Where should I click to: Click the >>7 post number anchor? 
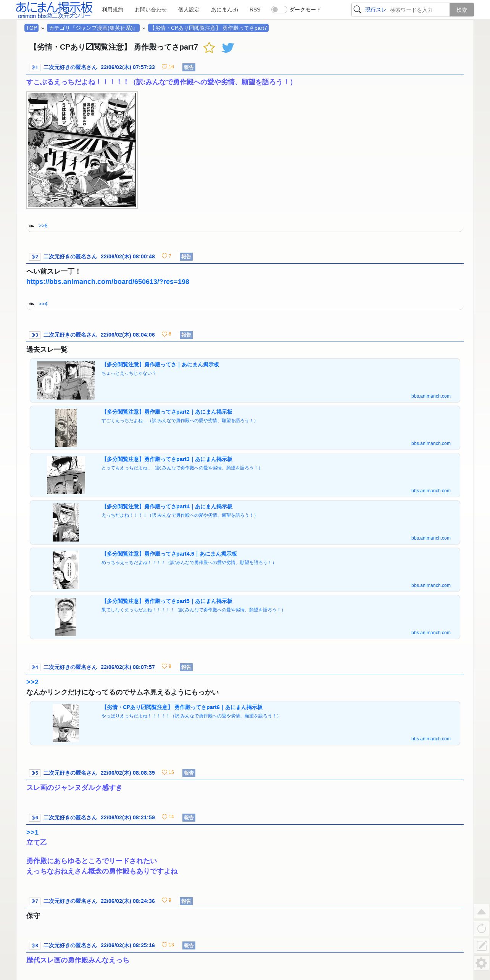point(35,901)
